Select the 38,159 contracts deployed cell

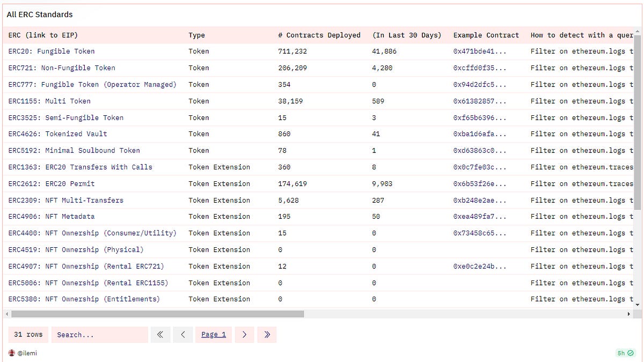coord(290,101)
